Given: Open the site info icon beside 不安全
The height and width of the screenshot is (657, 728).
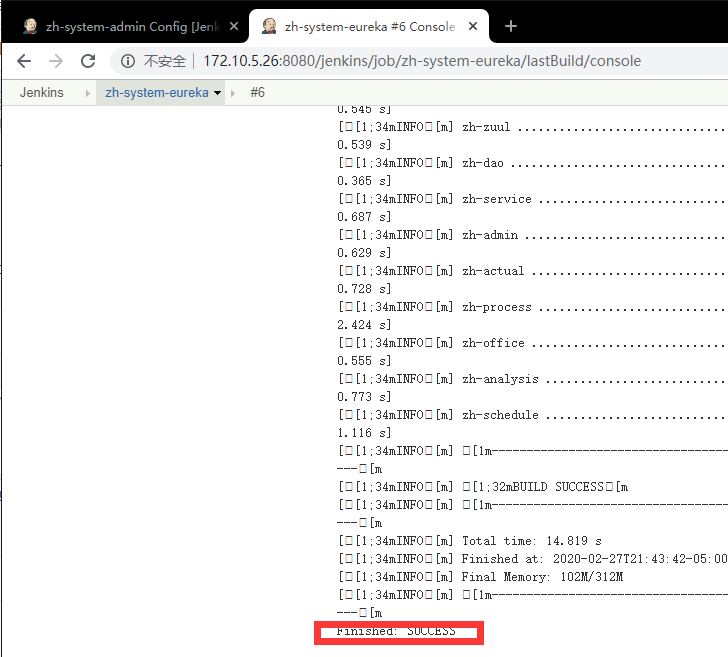Looking at the screenshot, I should point(128,61).
